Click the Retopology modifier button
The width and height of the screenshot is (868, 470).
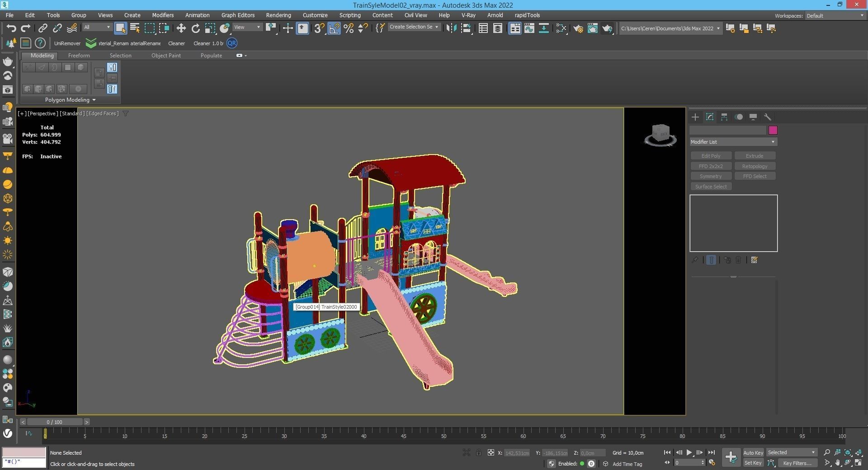[x=755, y=166]
